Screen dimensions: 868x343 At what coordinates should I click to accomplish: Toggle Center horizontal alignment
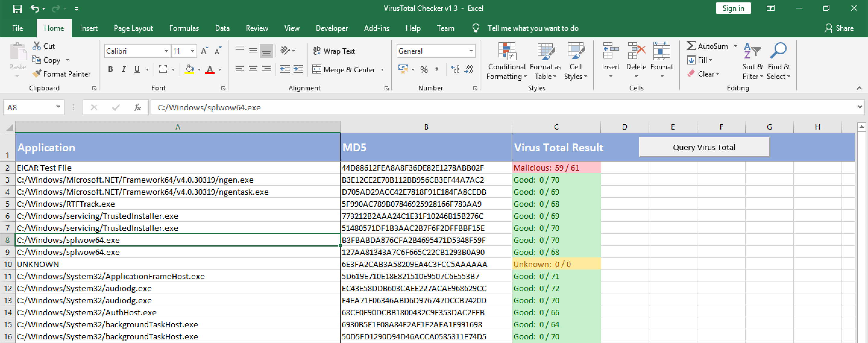pyautogui.click(x=253, y=69)
